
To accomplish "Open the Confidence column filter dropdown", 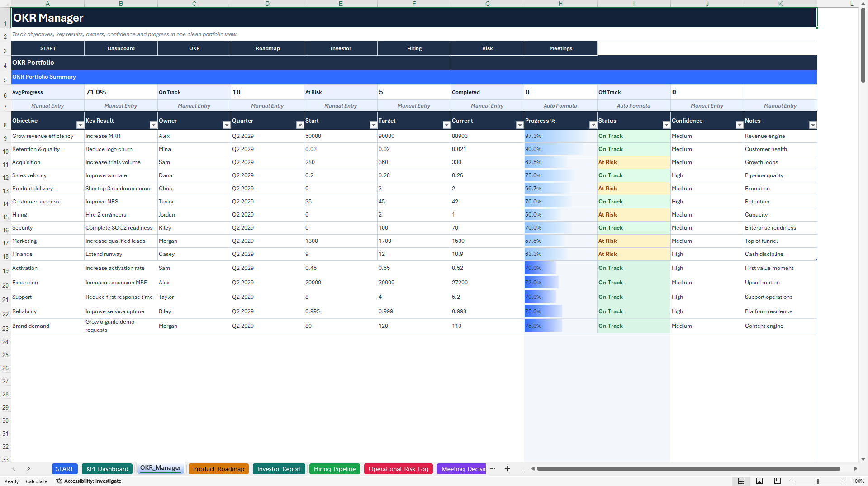I will coord(740,125).
